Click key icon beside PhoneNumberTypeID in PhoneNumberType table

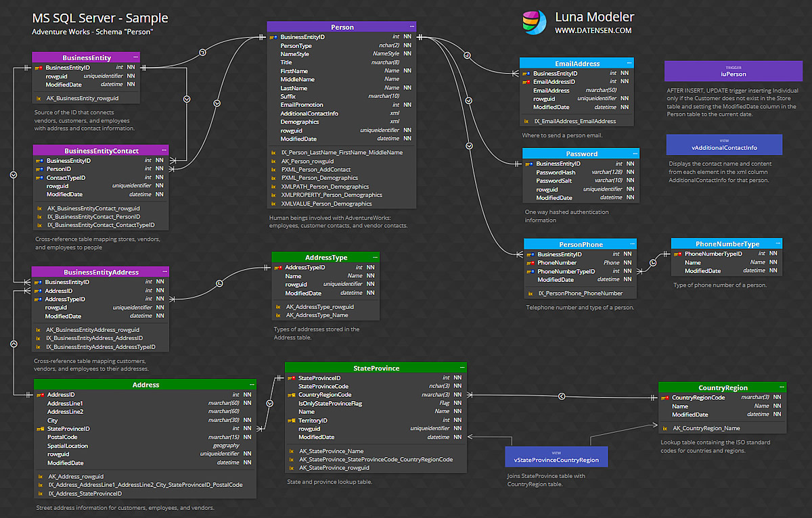tap(677, 254)
